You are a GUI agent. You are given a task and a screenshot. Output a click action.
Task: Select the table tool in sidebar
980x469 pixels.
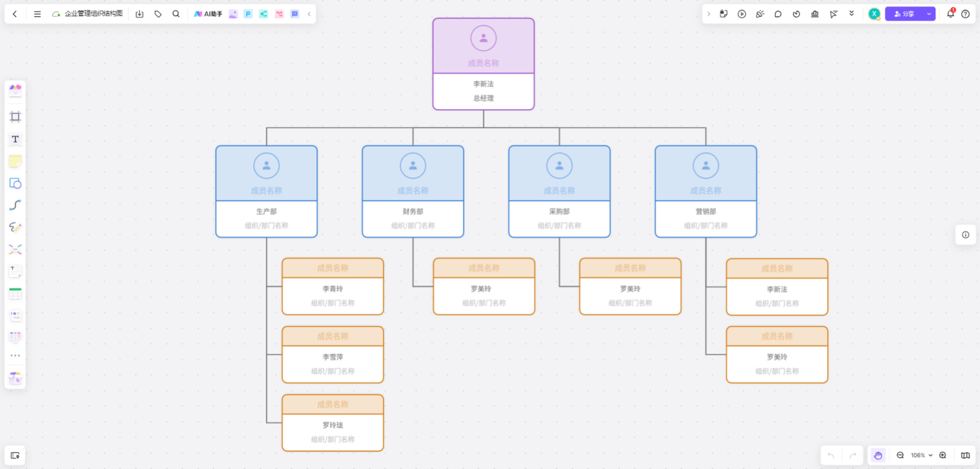[15, 294]
